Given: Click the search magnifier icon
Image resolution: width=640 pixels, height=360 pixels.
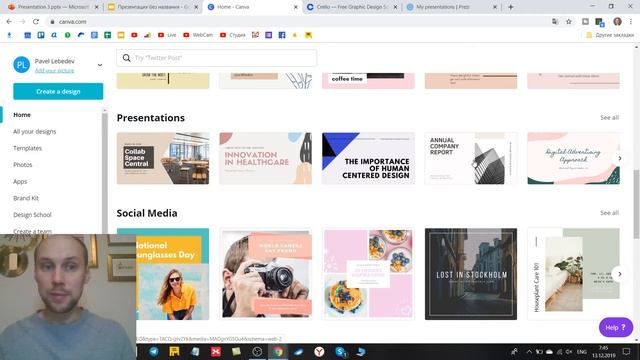Looking at the screenshot, I should coord(127,58).
